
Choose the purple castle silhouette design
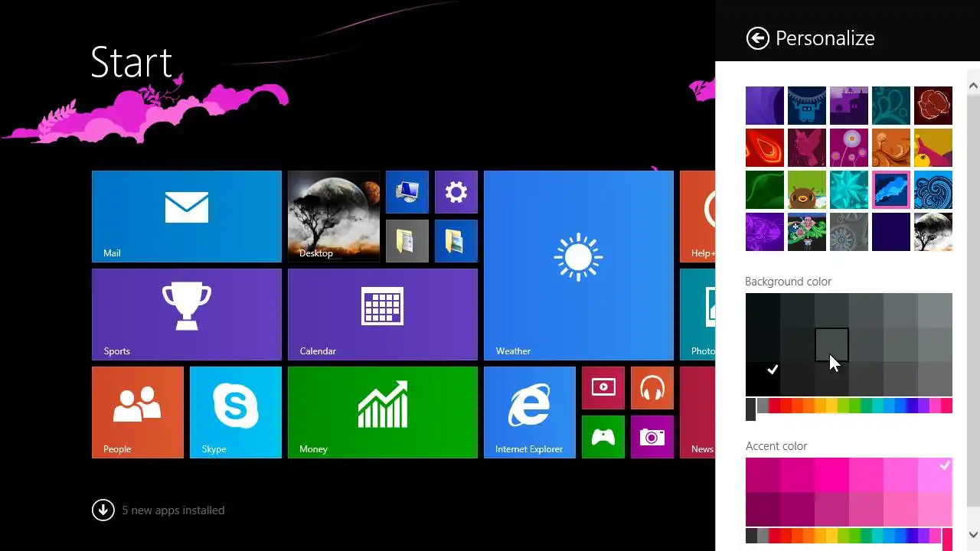point(849,106)
